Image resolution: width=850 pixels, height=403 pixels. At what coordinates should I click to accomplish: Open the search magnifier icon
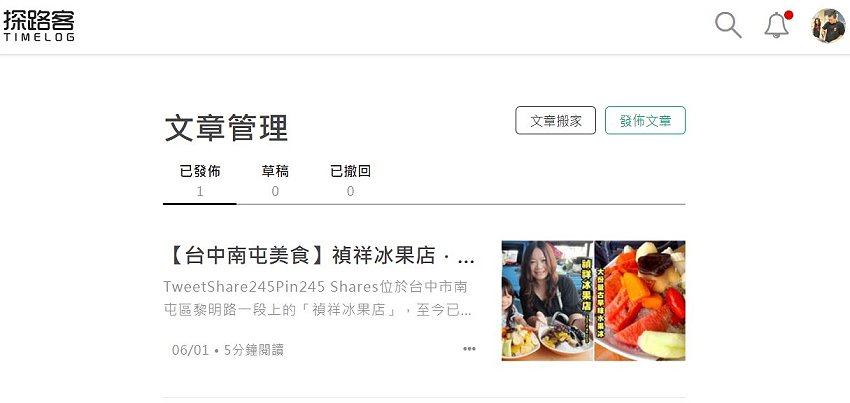728,25
